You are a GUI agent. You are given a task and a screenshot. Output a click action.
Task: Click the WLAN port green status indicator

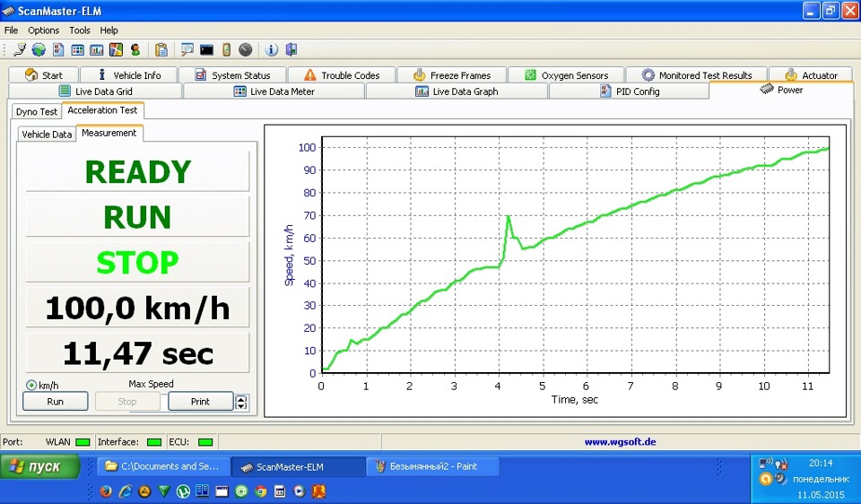(x=83, y=442)
